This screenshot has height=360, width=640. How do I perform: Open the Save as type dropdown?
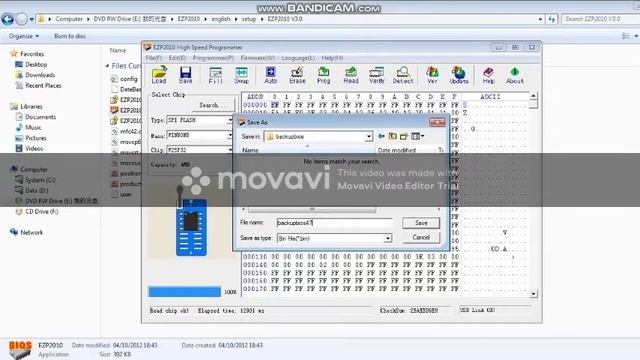387,238
